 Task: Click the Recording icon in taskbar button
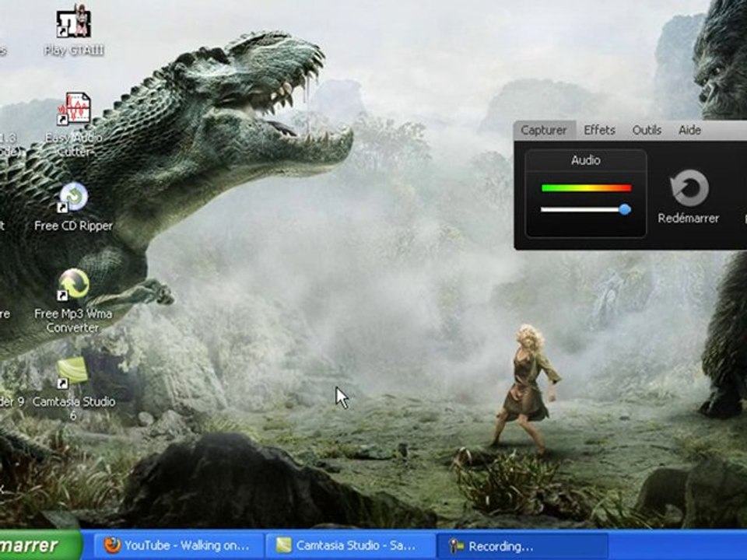(x=456, y=546)
